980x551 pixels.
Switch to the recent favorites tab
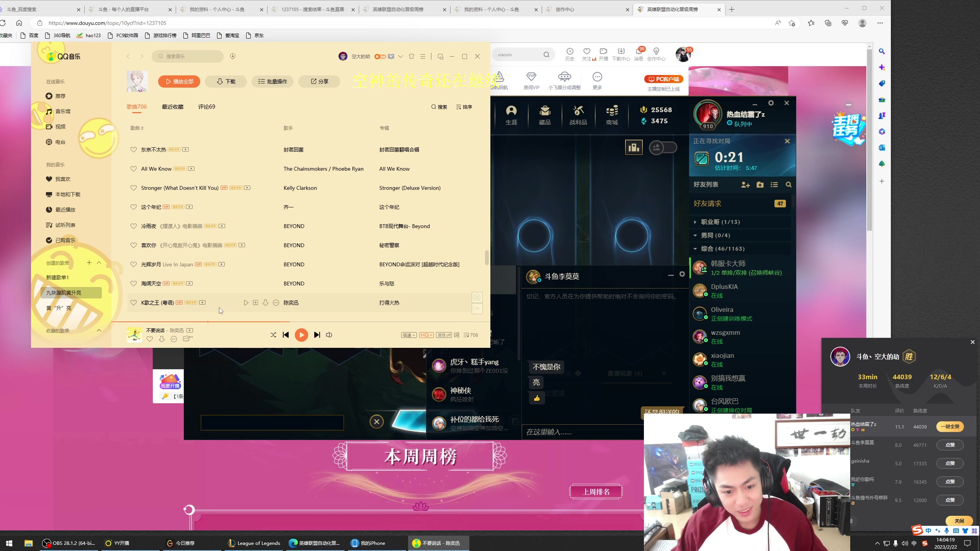173,107
